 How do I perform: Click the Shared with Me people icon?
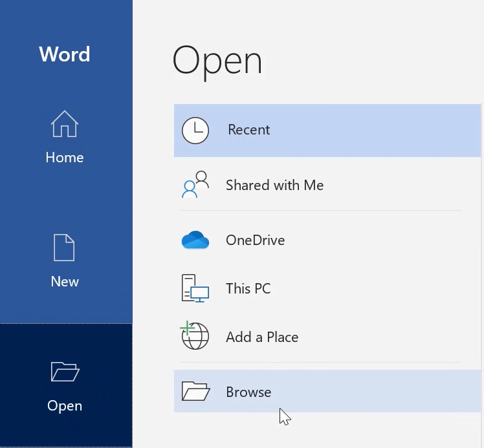195,185
